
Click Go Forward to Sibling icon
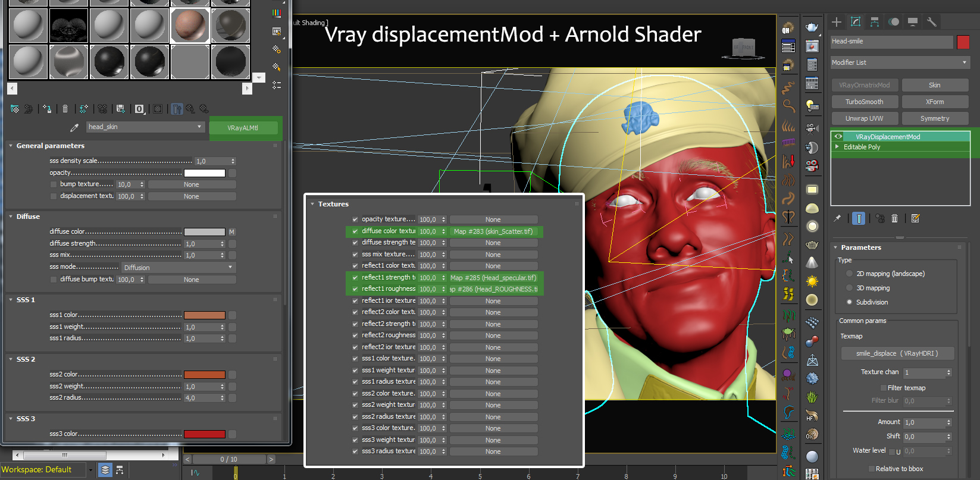coord(204,109)
